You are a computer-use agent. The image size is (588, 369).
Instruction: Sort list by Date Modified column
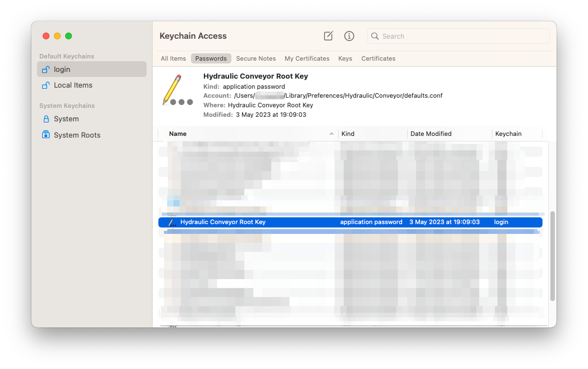(x=431, y=134)
